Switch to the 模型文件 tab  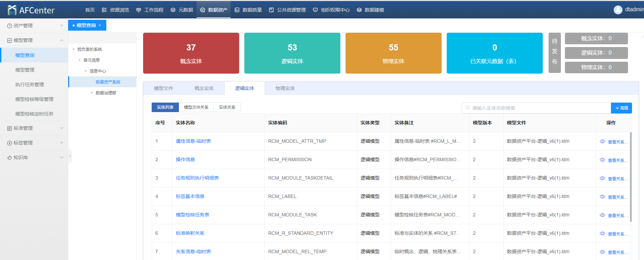164,88
